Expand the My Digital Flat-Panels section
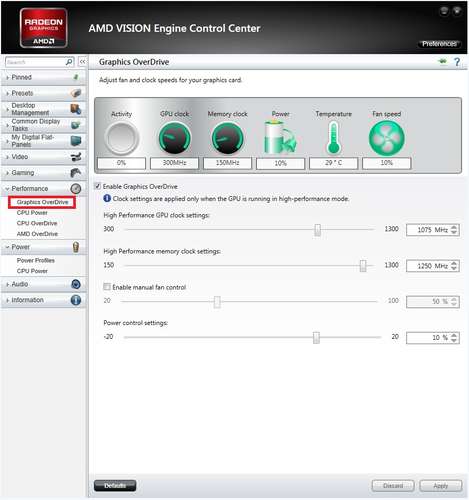 (x=7, y=141)
